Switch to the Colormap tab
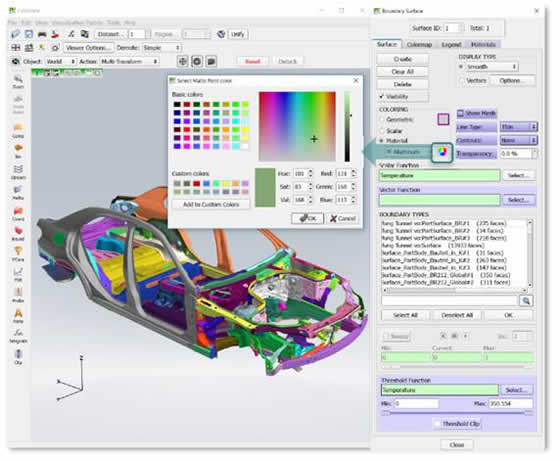This screenshot has width=560, height=461. click(419, 44)
